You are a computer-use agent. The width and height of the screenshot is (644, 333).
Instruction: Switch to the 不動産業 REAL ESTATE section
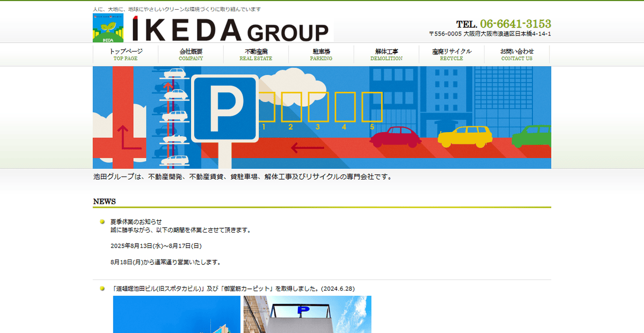(256, 54)
